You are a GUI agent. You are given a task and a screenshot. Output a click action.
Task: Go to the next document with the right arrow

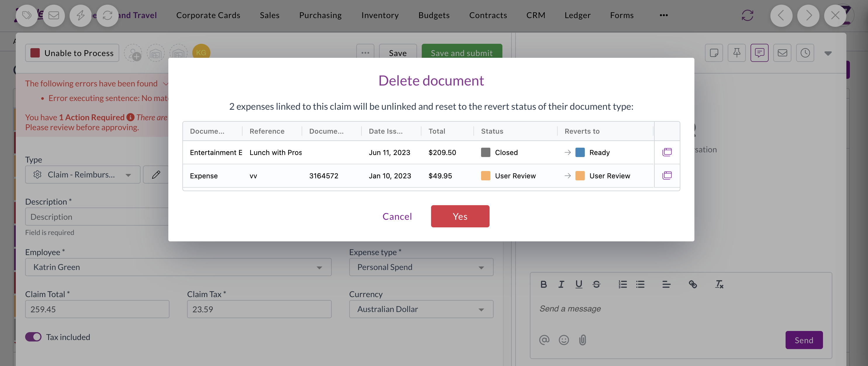(808, 15)
